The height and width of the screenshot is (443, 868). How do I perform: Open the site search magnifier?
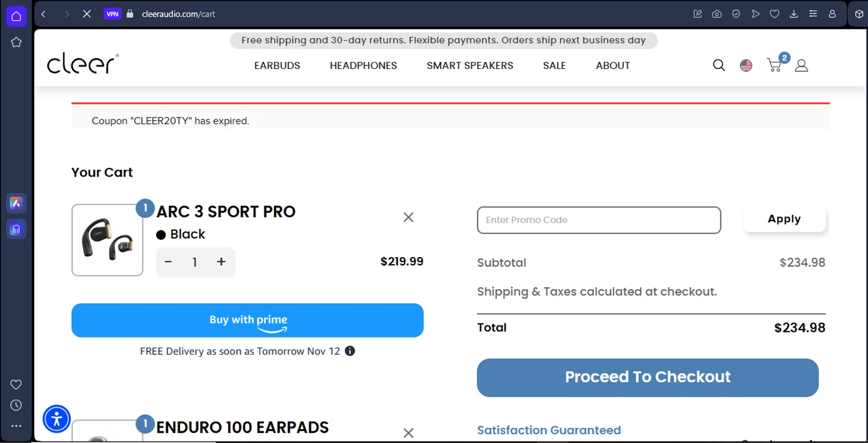pyautogui.click(x=719, y=65)
